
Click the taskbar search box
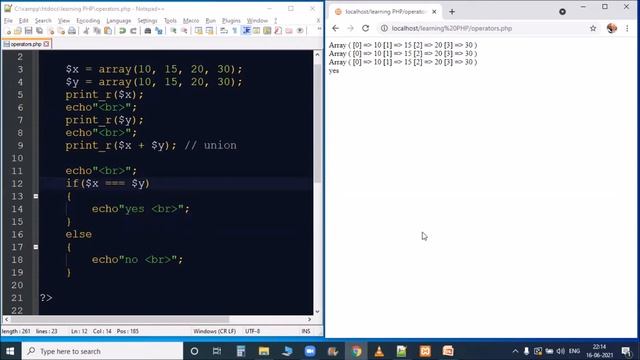(x=102, y=351)
